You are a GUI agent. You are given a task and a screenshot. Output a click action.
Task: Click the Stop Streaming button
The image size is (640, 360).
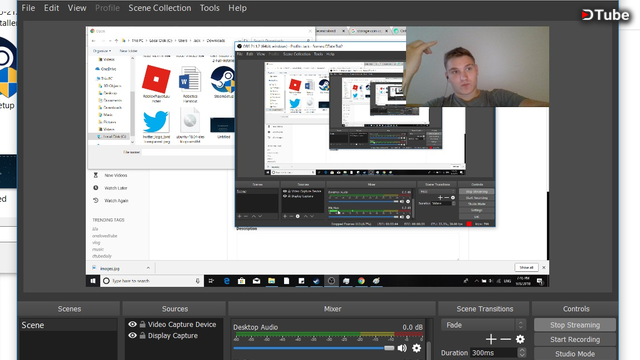pyautogui.click(x=575, y=325)
